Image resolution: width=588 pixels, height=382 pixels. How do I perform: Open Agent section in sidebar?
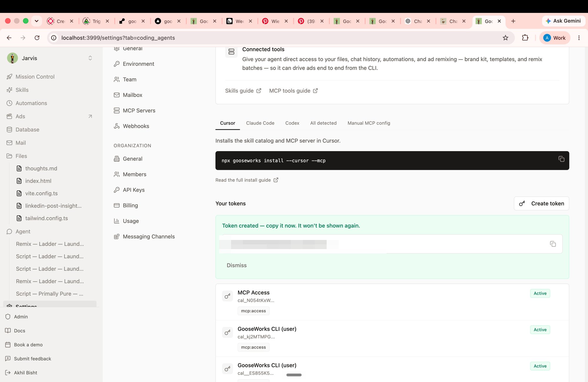(23, 231)
